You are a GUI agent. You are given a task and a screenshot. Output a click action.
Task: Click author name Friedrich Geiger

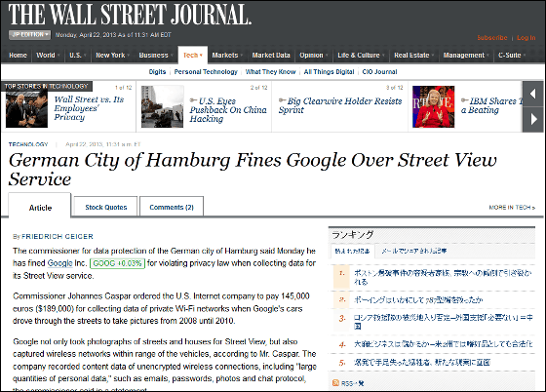coord(58,236)
